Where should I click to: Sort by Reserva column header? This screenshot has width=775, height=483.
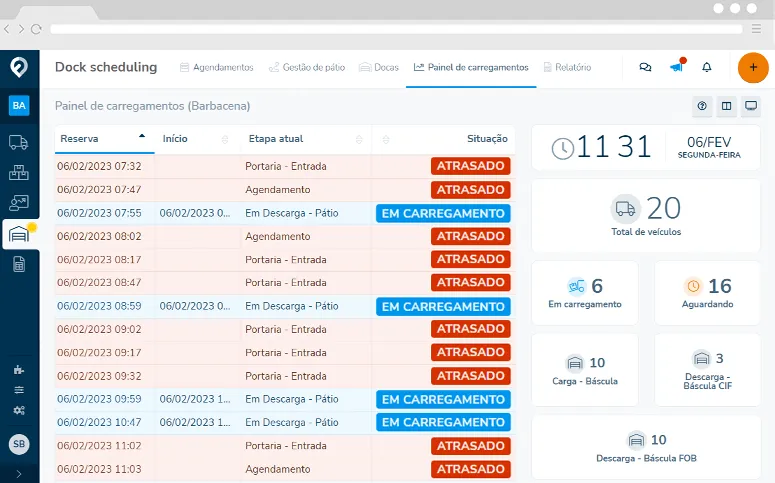pyautogui.click(x=104, y=139)
